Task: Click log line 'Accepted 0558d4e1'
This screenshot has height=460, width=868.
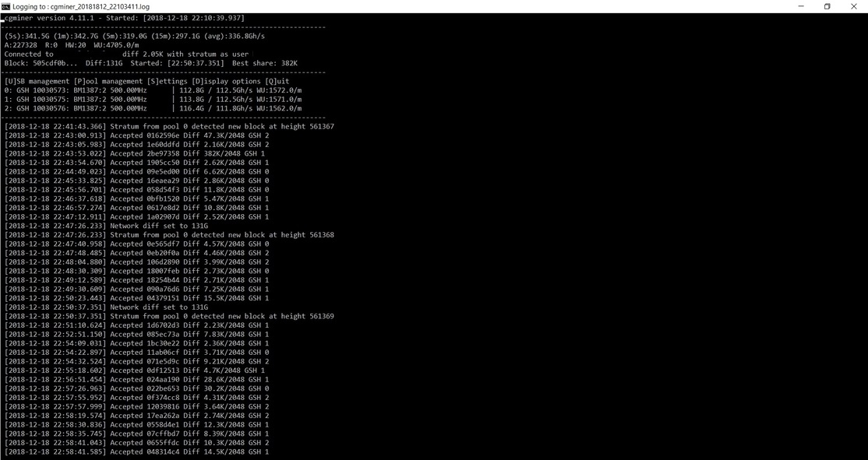Action: pyautogui.click(x=136, y=425)
